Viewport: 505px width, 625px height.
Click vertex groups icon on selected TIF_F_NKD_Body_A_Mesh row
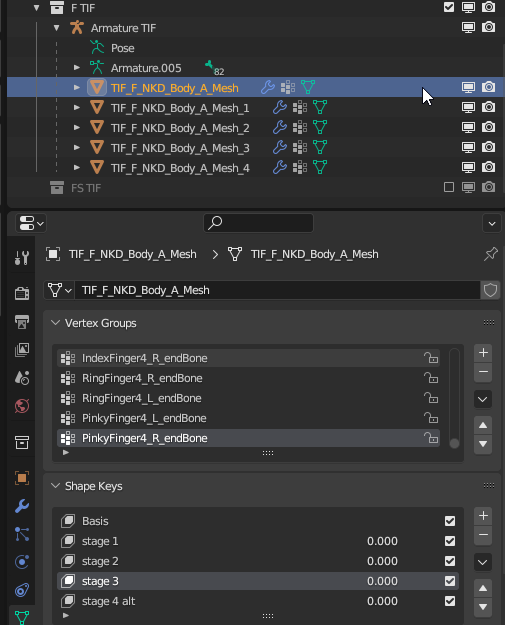point(288,87)
